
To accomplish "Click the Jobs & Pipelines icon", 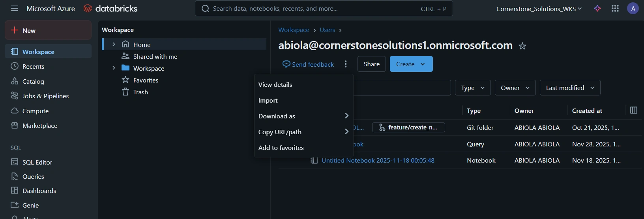I will [15, 96].
